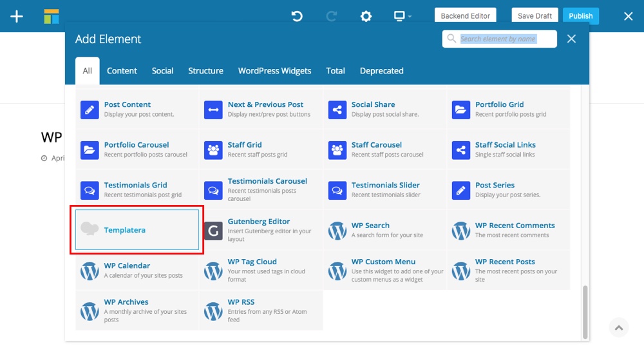The width and height of the screenshot is (644, 357).
Task: Click the WP RSS WordPress icon
Action: pos(213,311)
